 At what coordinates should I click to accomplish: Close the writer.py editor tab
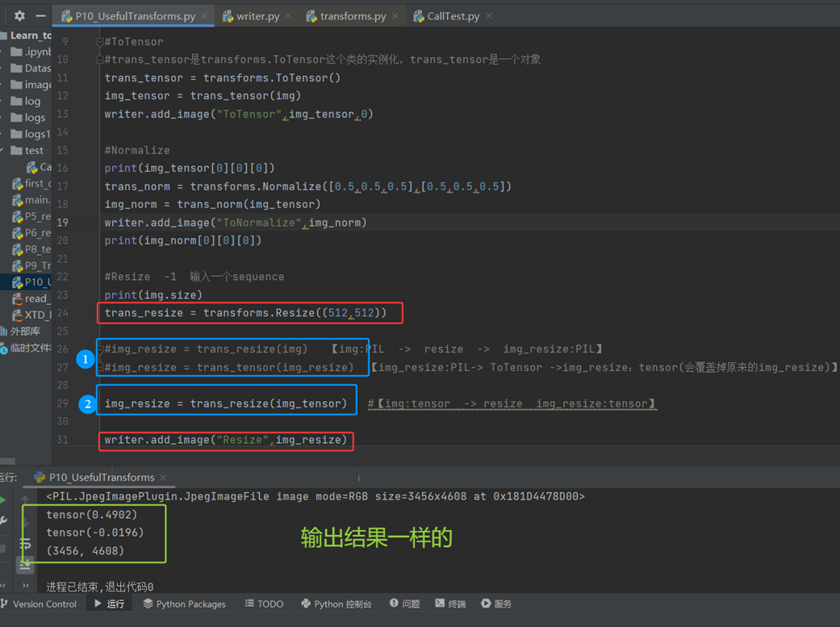click(288, 16)
